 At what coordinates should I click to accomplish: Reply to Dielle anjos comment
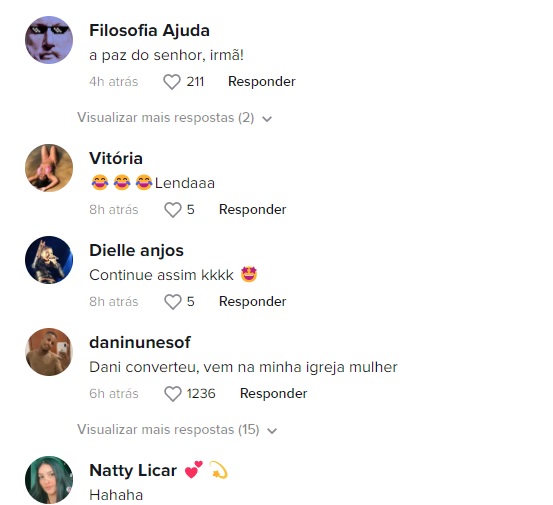253,302
